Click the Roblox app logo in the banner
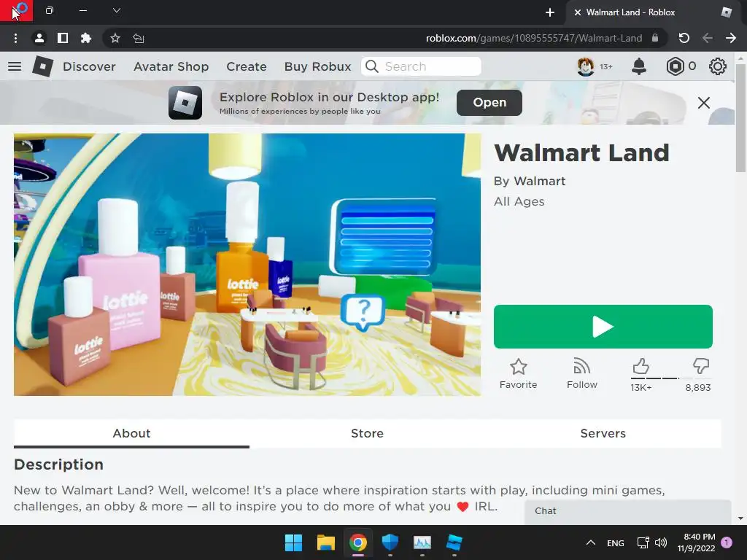Image resolution: width=747 pixels, height=560 pixels. click(185, 102)
